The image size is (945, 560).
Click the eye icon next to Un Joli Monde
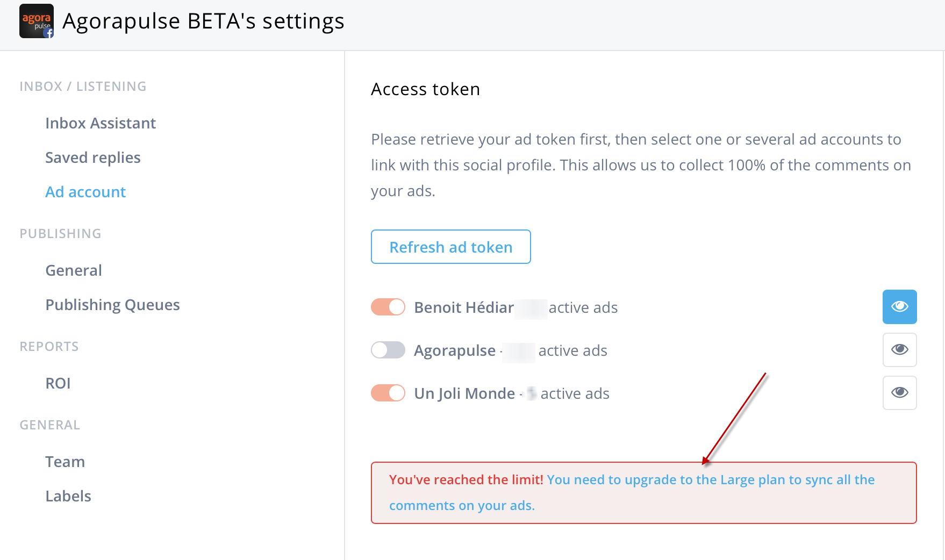(899, 393)
